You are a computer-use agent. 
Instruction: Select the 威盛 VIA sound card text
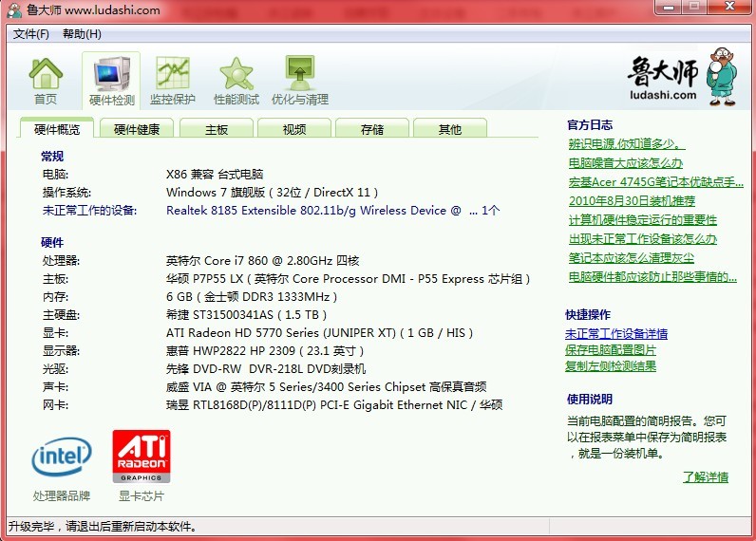(327, 387)
